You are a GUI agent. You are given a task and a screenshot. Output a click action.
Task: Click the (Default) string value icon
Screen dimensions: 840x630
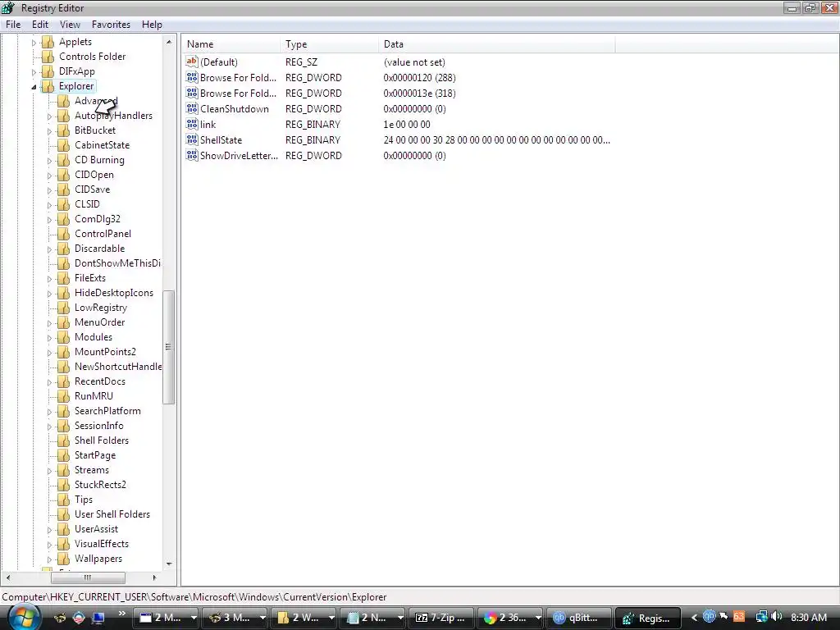click(192, 62)
